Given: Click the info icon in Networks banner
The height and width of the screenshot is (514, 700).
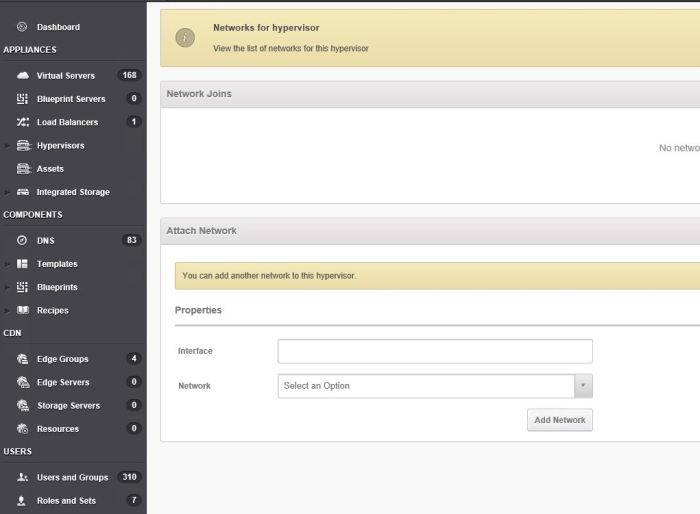Looking at the screenshot, I should (x=185, y=38).
